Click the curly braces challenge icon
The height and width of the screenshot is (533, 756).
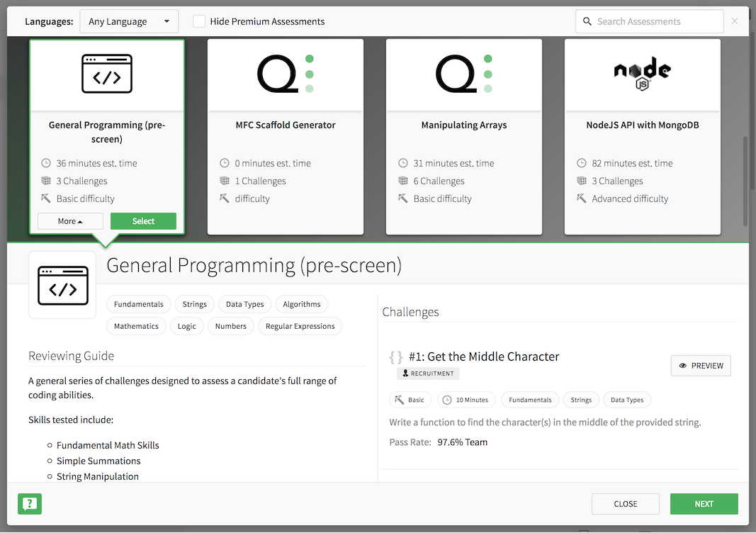pyautogui.click(x=396, y=357)
